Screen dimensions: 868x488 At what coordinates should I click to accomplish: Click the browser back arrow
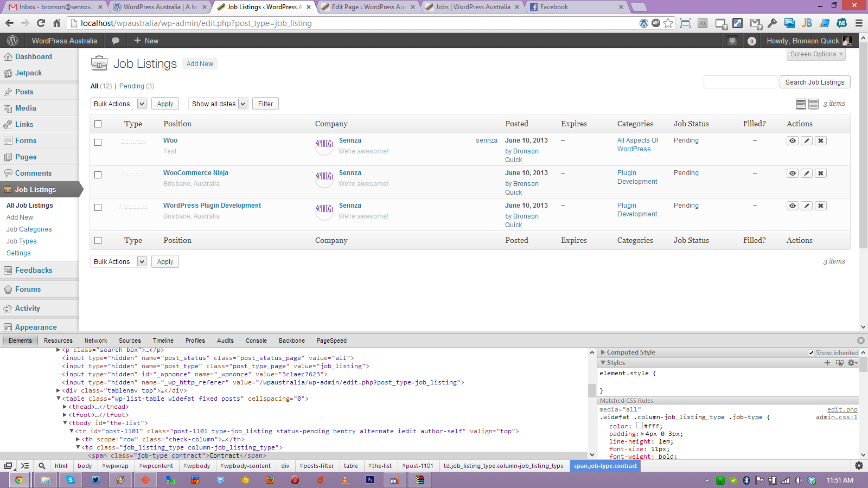[9, 23]
